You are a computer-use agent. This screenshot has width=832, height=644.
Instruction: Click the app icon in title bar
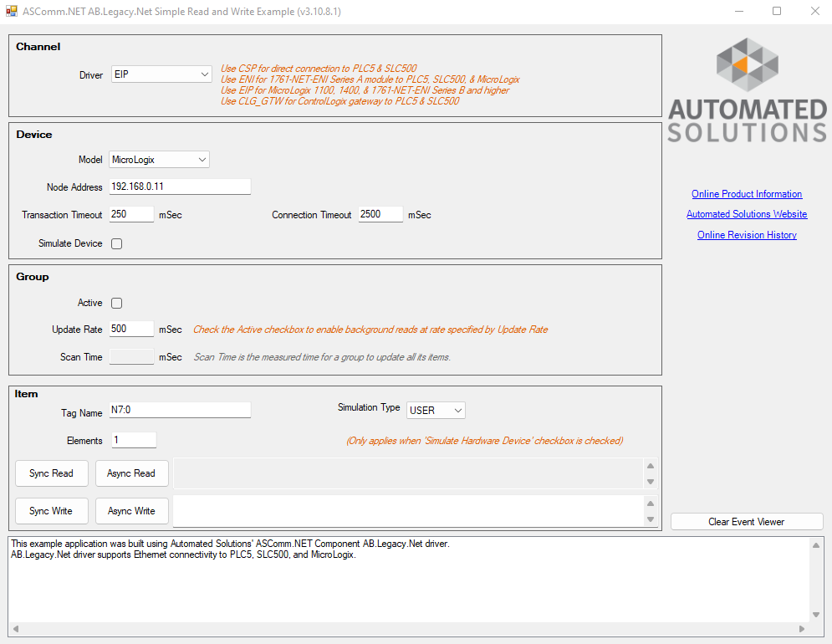pos(12,12)
